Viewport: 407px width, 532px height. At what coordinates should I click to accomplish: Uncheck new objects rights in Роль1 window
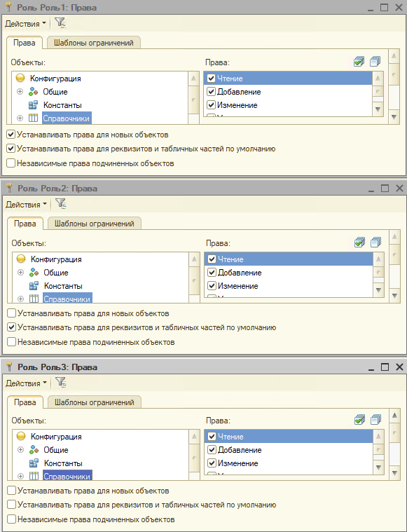tap(11, 135)
